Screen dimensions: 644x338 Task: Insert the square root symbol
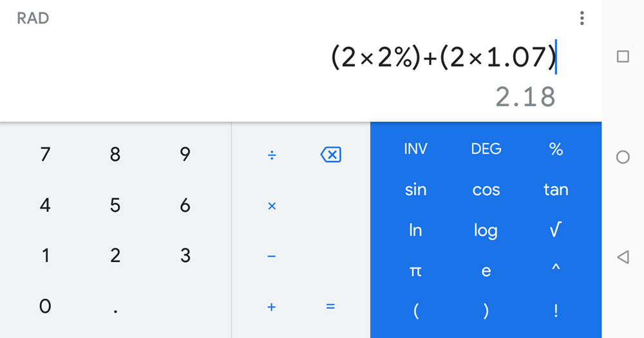pyautogui.click(x=555, y=230)
